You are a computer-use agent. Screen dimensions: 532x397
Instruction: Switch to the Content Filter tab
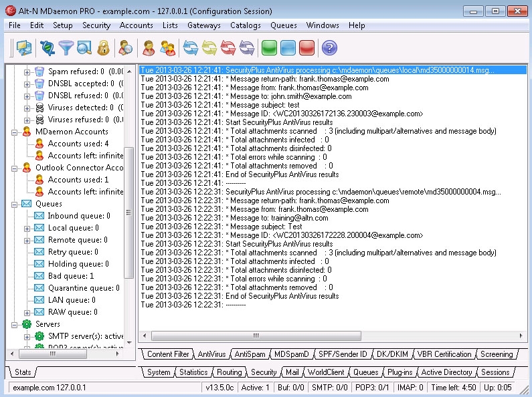point(168,354)
